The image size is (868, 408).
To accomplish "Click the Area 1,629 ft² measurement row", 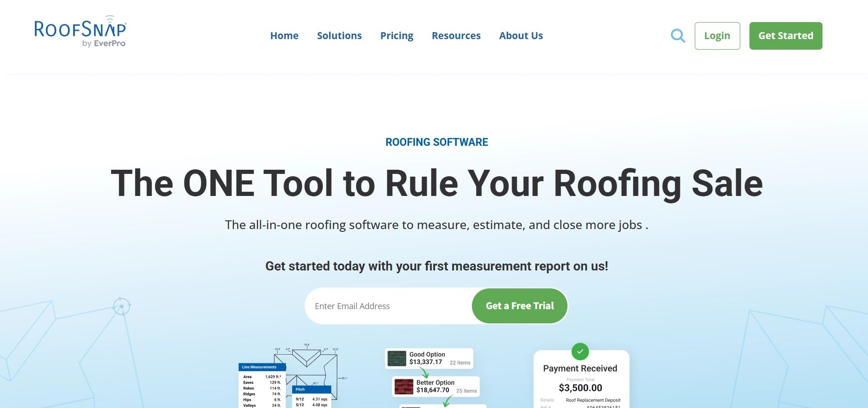I will [262, 377].
